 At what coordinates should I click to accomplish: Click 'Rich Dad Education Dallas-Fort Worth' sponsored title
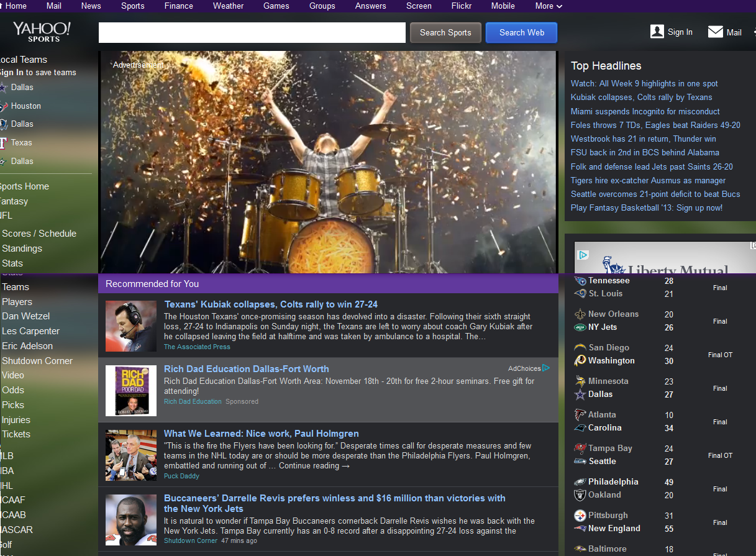pyautogui.click(x=247, y=369)
